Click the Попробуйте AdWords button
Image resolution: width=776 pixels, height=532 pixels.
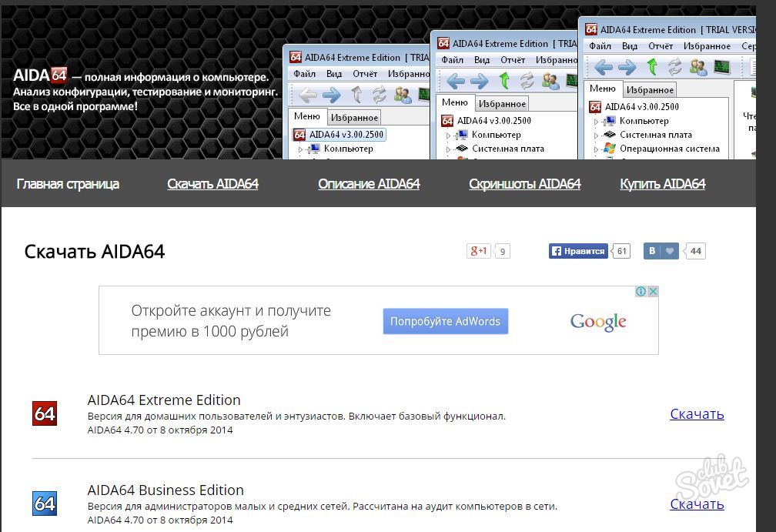pyautogui.click(x=445, y=321)
